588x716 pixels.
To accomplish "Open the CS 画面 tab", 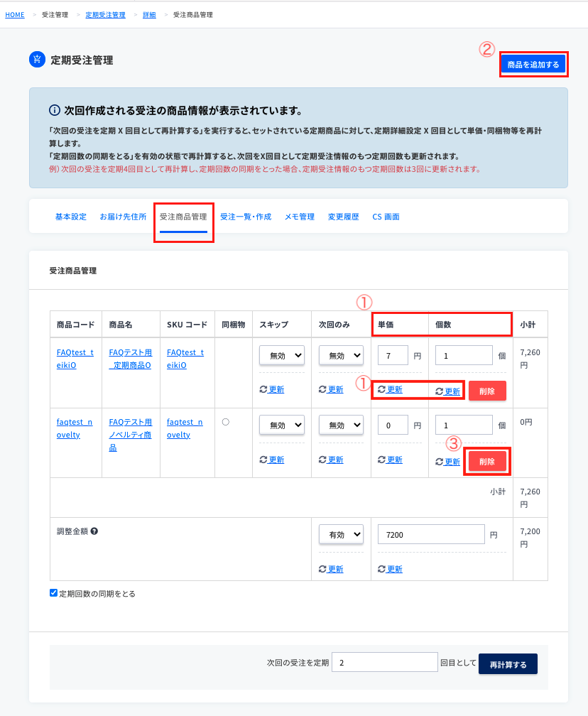I will pyautogui.click(x=386, y=217).
